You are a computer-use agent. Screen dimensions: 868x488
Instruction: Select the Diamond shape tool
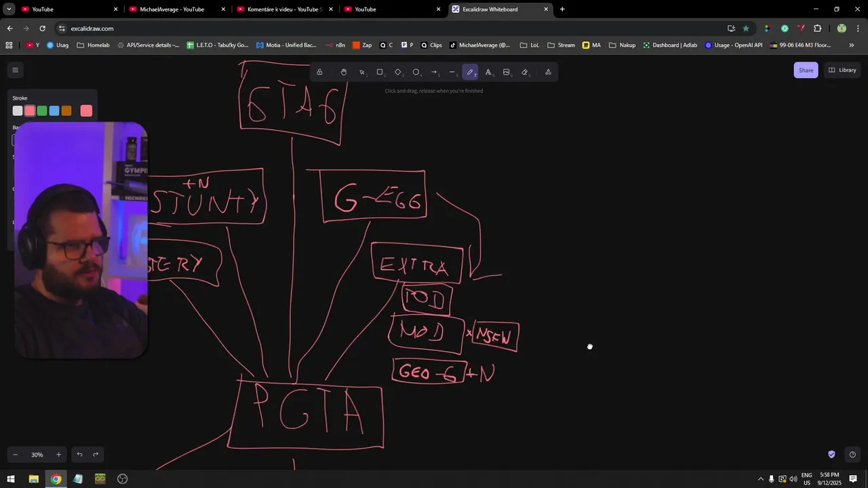[x=398, y=72]
